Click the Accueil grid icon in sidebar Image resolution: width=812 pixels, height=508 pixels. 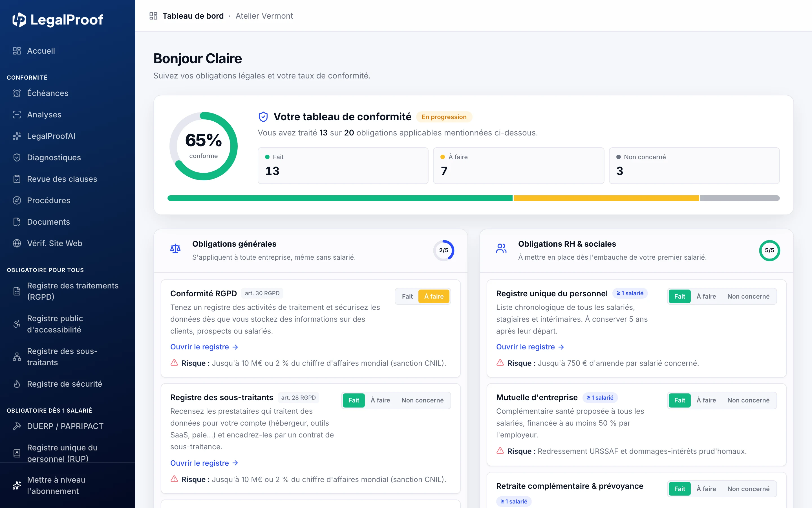coord(17,51)
